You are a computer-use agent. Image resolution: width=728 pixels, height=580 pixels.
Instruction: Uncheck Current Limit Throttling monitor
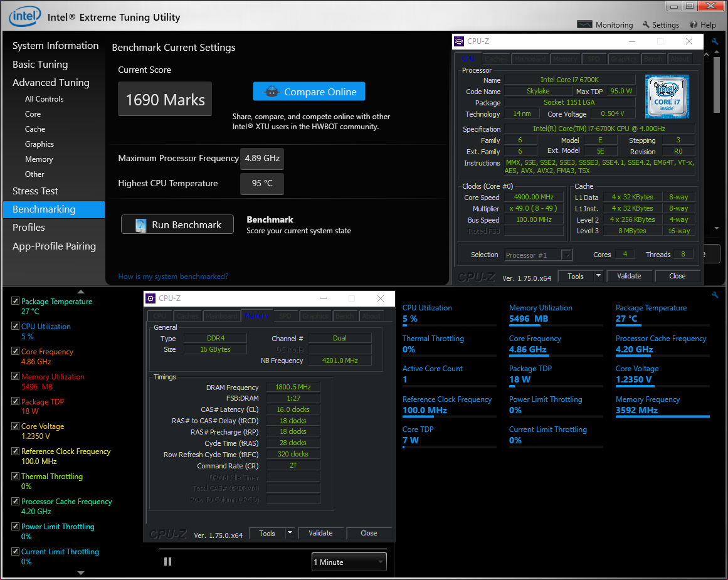tap(15, 551)
